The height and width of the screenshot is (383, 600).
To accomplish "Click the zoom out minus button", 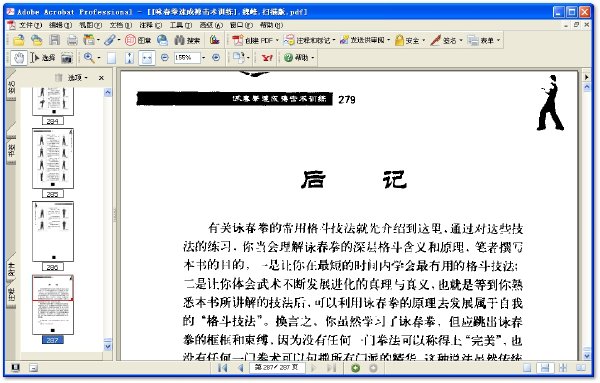I will click(x=165, y=57).
